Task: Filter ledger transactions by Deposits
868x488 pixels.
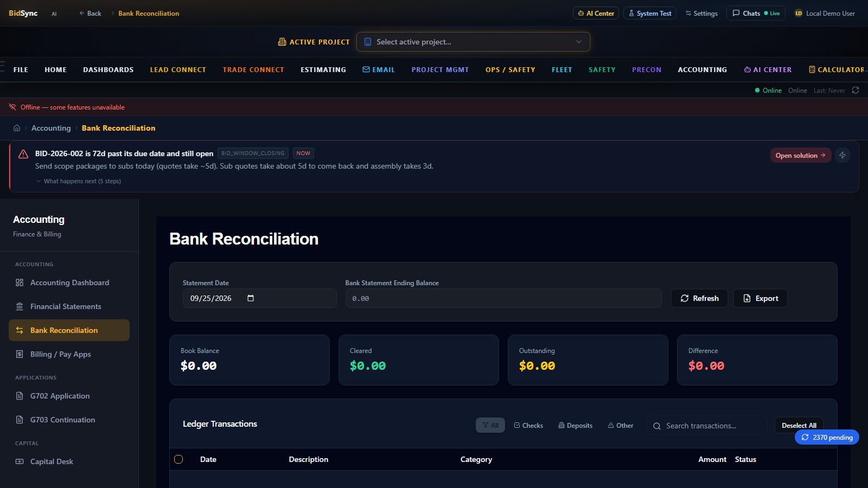Action: click(x=576, y=425)
